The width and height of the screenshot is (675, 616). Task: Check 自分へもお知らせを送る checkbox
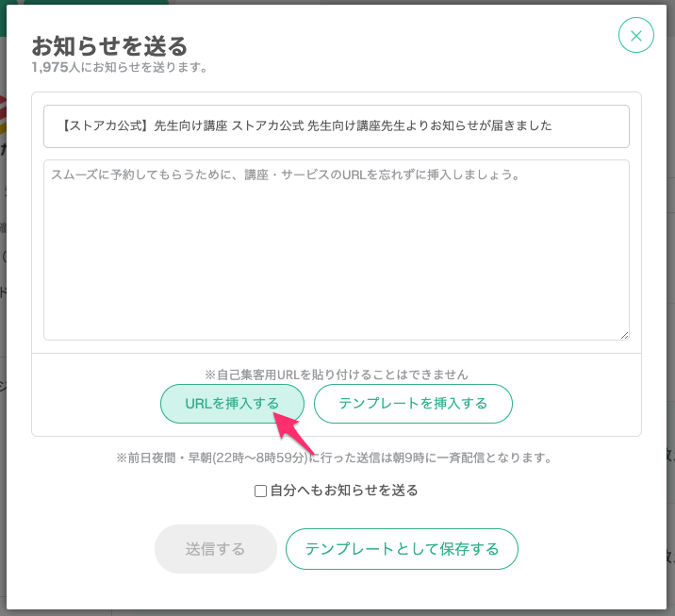point(260,491)
